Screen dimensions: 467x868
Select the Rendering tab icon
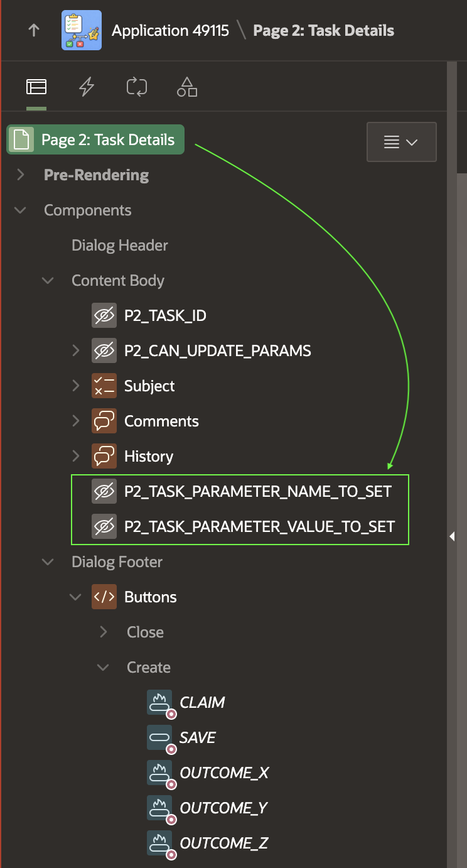pyautogui.click(x=36, y=87)
